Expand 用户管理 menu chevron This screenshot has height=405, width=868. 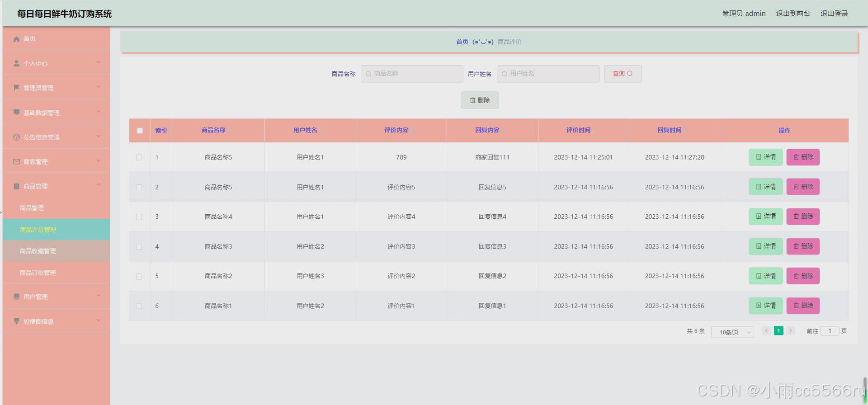pyautogui.click(x=99, y=295)
